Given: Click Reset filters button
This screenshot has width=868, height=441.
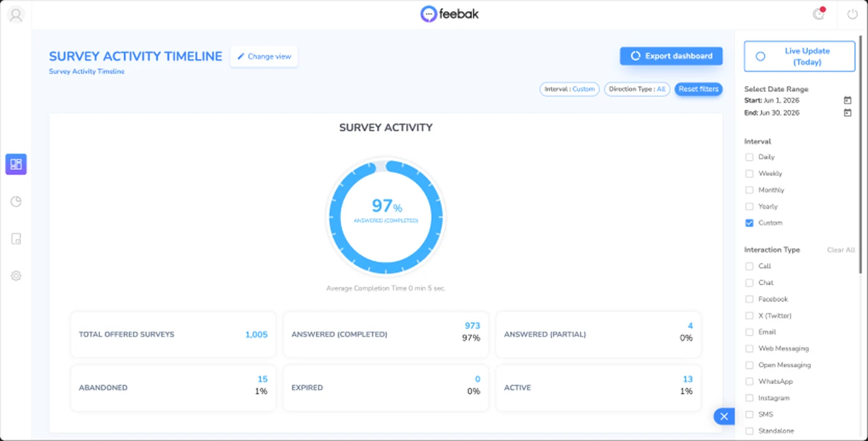Looking at the screenshot, I should click(x=699, y=89).
